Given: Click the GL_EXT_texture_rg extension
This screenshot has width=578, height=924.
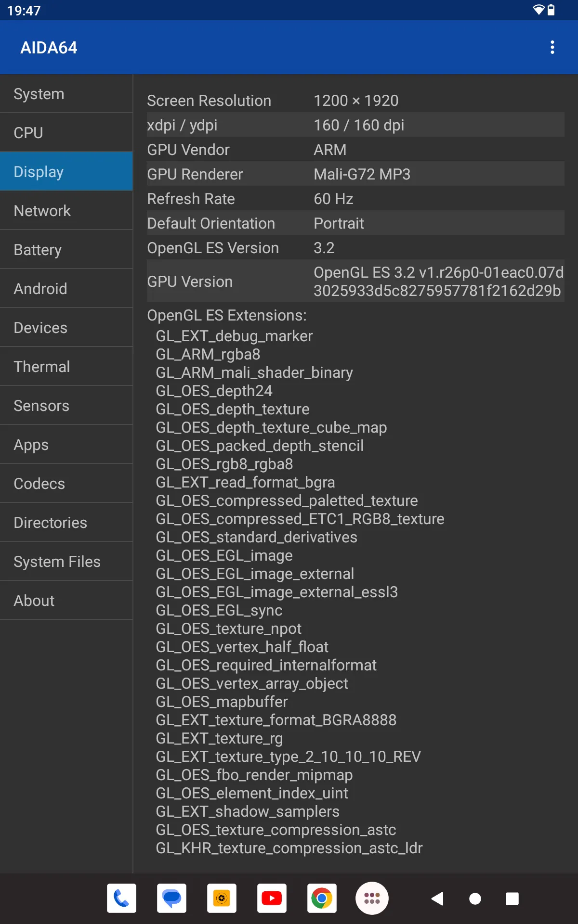Looking at the screenshot, I should (x=219, y=738).
